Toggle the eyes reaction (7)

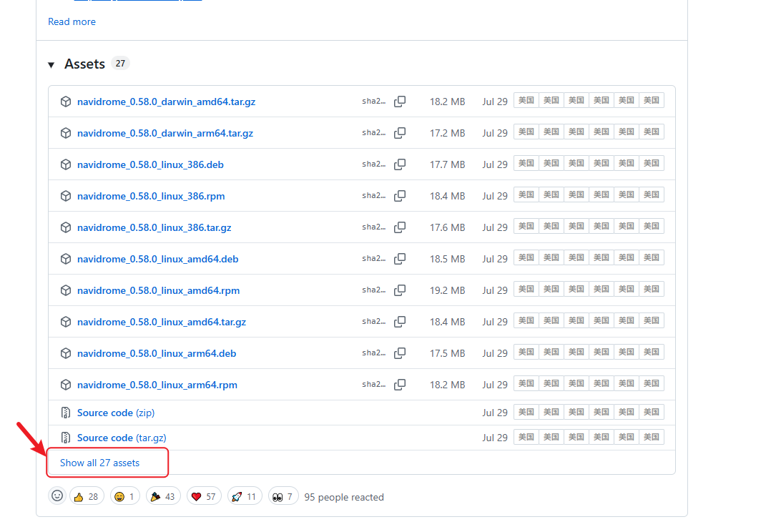tap(283, 496)
